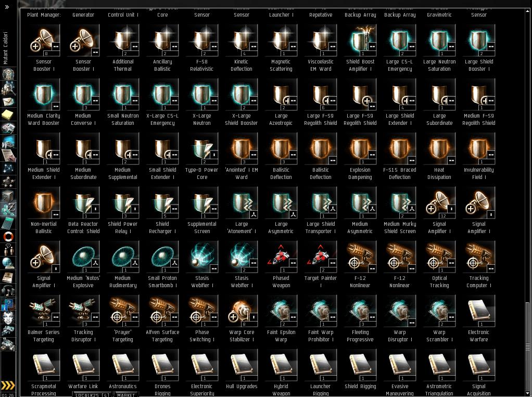Select the Magnetic Scattering item
Screen dimensions: 532x397
(x=281, y=40)
